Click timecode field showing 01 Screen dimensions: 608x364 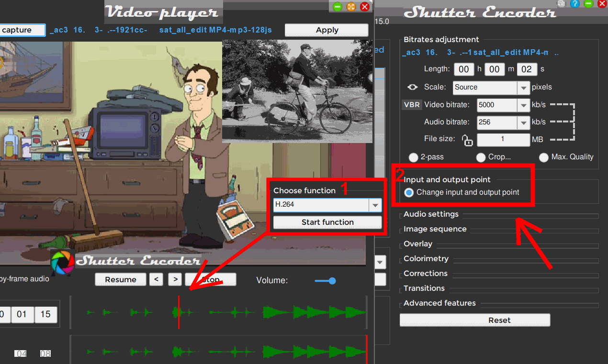pos(22,314)
